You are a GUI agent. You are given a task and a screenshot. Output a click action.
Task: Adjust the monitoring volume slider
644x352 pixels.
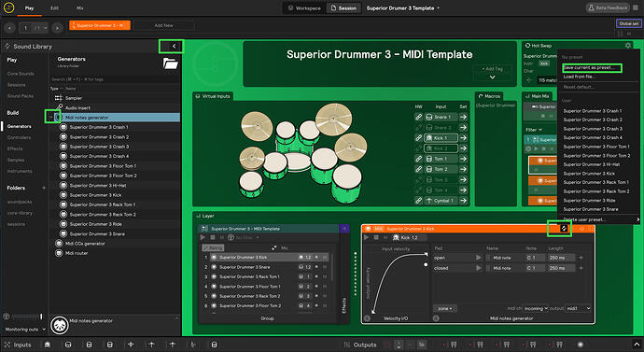tap(27, 317)
